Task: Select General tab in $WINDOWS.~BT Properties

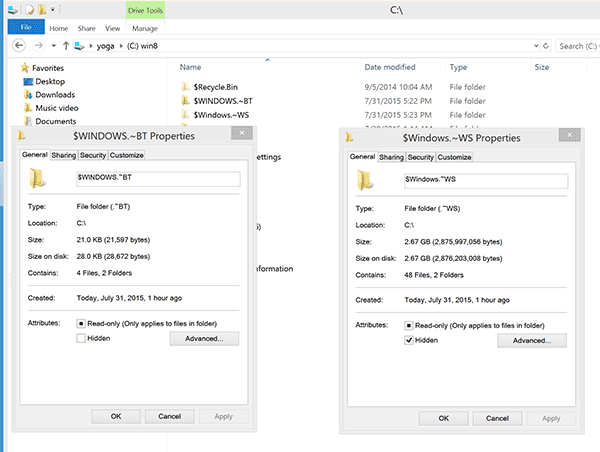Action: tap(35, 155)
